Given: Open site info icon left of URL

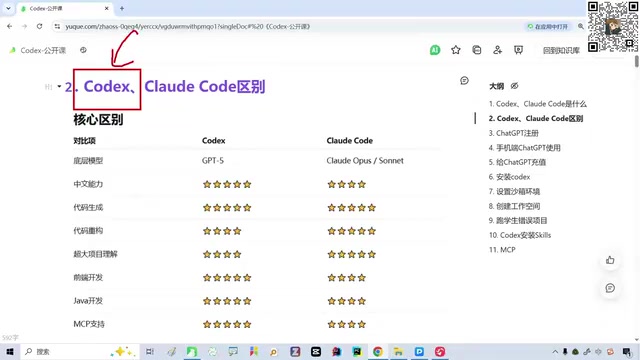Looking at the screenshot, I should 57,26.
